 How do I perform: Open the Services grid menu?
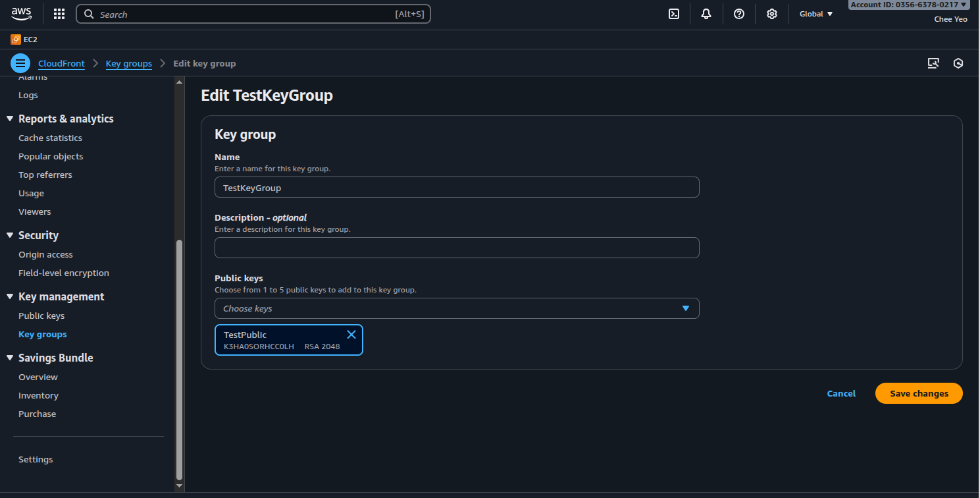point(59,14)
